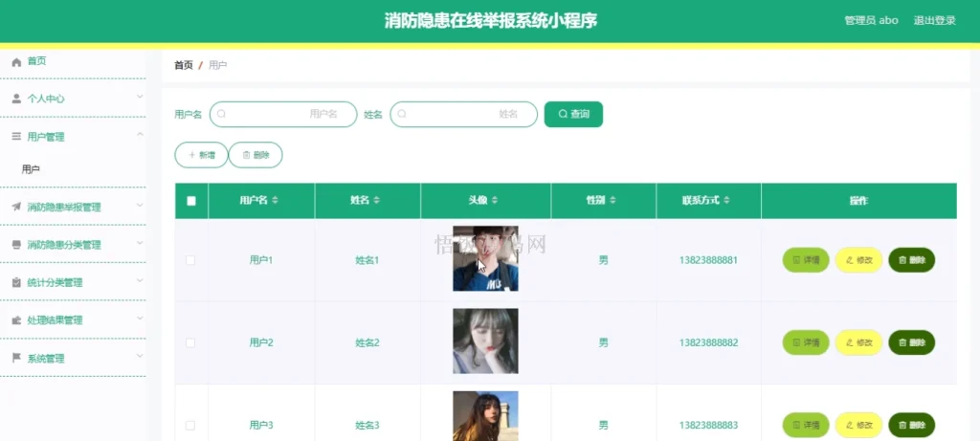Click the clipboard icon beside 统计分类管理
980x441 pixels.
click(16, 282)
